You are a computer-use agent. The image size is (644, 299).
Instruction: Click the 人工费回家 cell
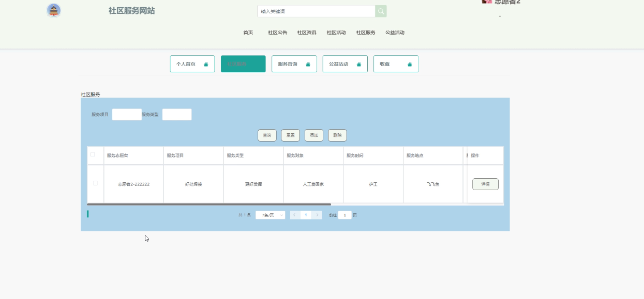click(313, 184)
